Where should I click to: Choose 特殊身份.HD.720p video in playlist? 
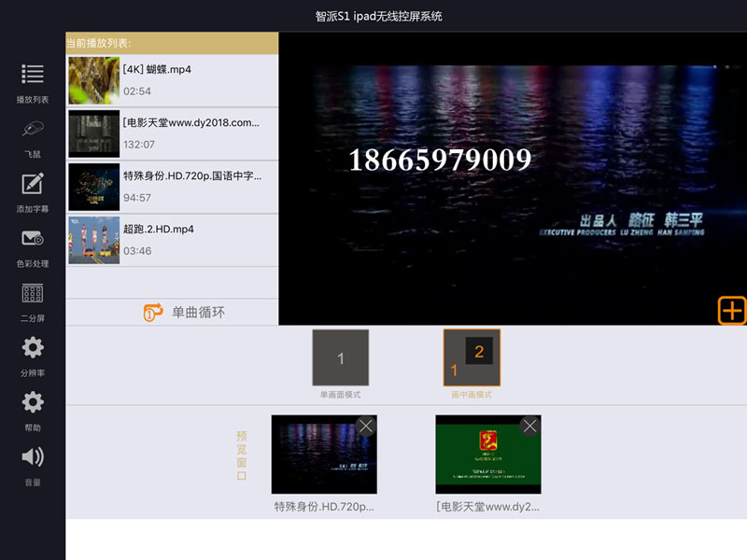[173, 187]
